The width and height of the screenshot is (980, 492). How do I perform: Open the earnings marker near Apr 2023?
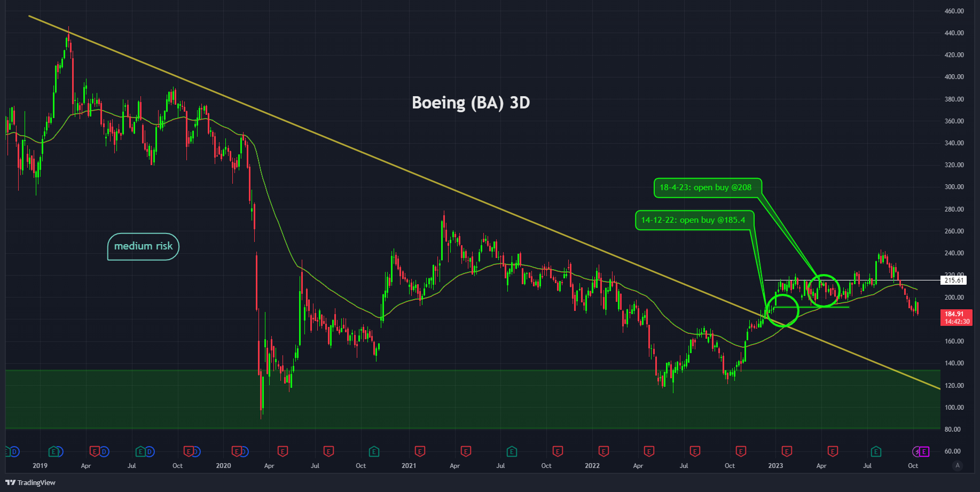832,451
